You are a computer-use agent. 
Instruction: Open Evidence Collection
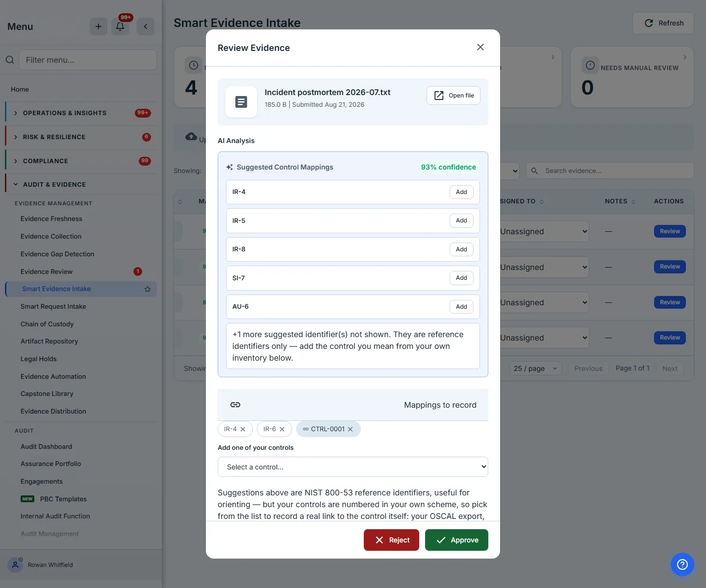51,237
